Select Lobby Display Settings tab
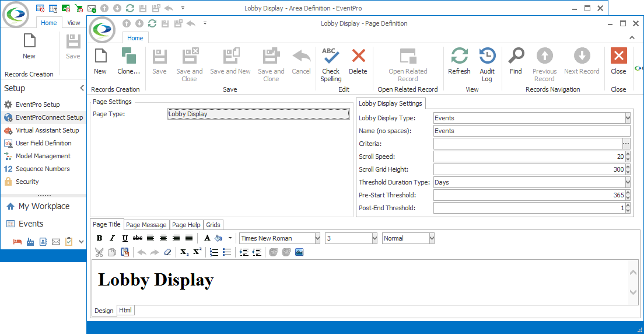Viewport: 644px width, 334px height. pos(390,103)
